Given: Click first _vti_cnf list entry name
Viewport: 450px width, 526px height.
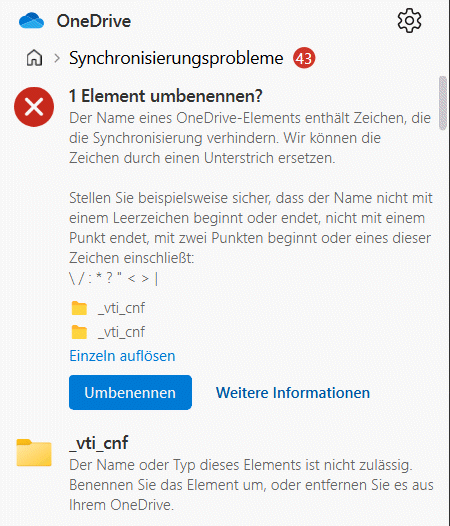Looking at the screenshot, I should pos(121,308).
